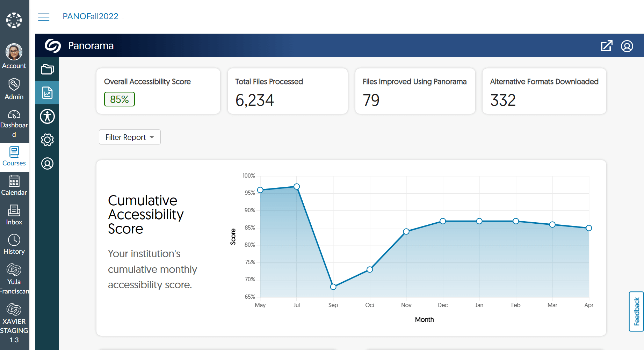Click the PANOFall2022 course link
The image size is (644, 350).
(91, 16)
